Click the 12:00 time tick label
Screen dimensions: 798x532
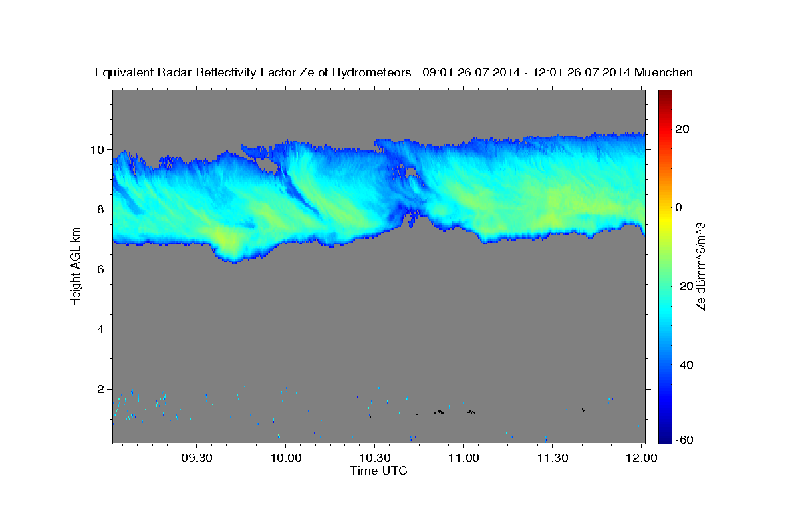641,458
